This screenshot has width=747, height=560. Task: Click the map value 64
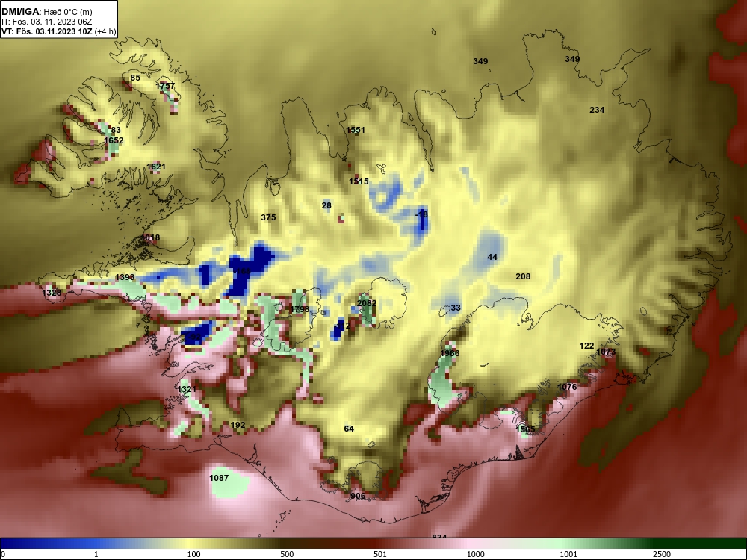click(349, 429)
